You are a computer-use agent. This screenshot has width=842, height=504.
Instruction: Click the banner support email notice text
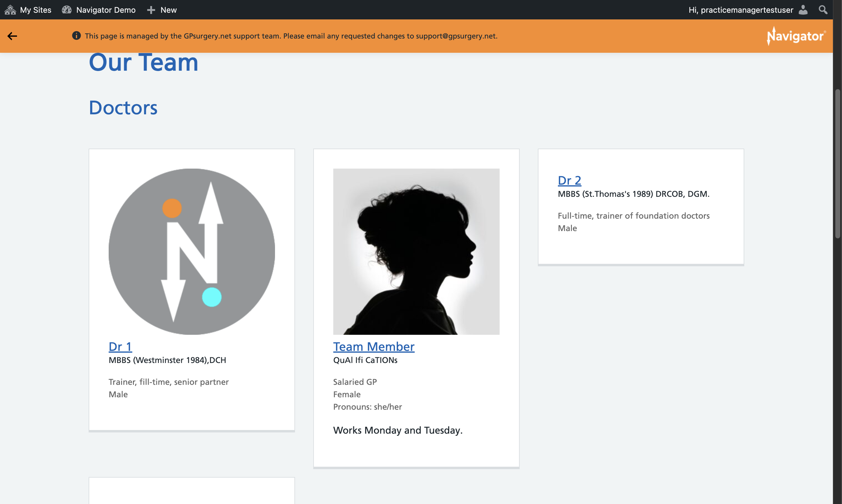(x=291, y=36)
